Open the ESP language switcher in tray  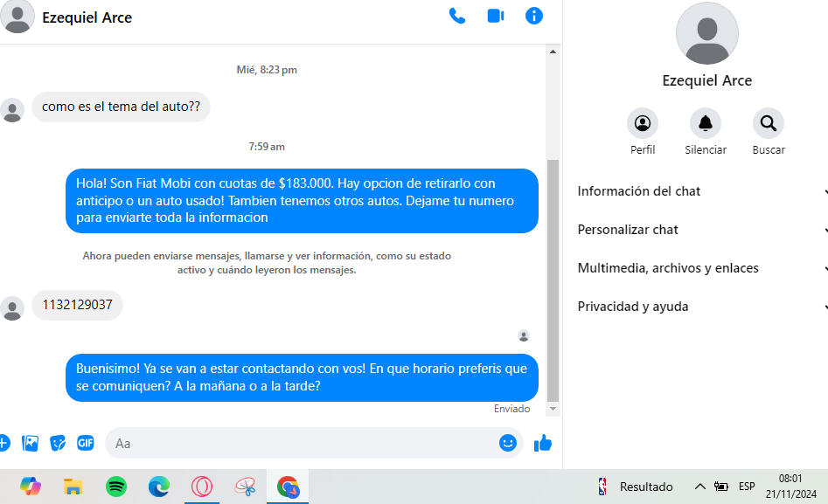click(747, 487)
